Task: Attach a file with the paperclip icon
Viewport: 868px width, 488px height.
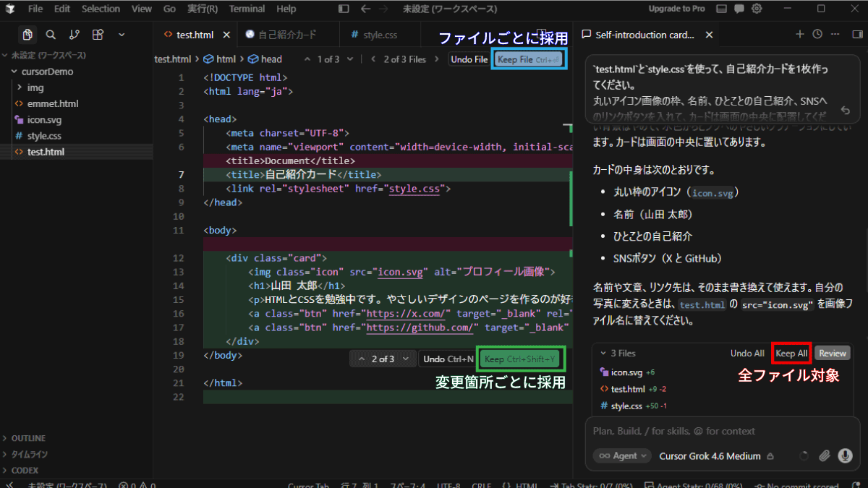Action: click(824, 456)
